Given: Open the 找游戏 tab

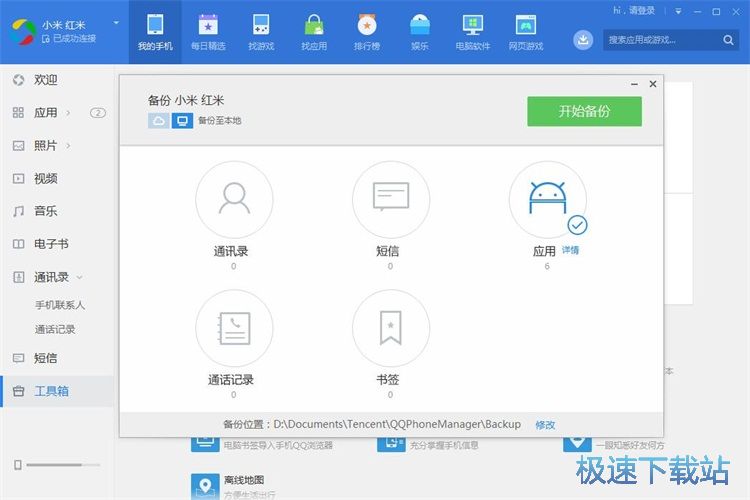Looking at the screenshot, I should click(x=261, y=32).
